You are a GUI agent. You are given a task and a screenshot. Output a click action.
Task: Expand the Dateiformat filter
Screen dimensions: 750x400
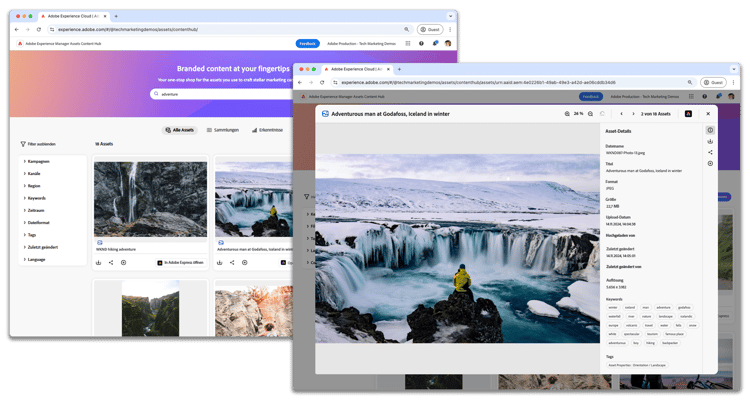click(x=37, y=222)
